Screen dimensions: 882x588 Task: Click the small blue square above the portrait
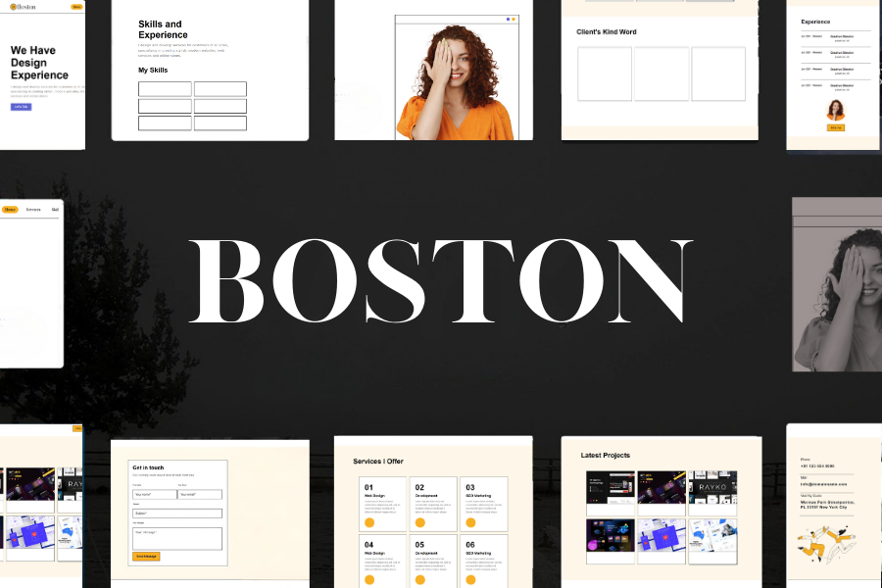click(508, 19)
